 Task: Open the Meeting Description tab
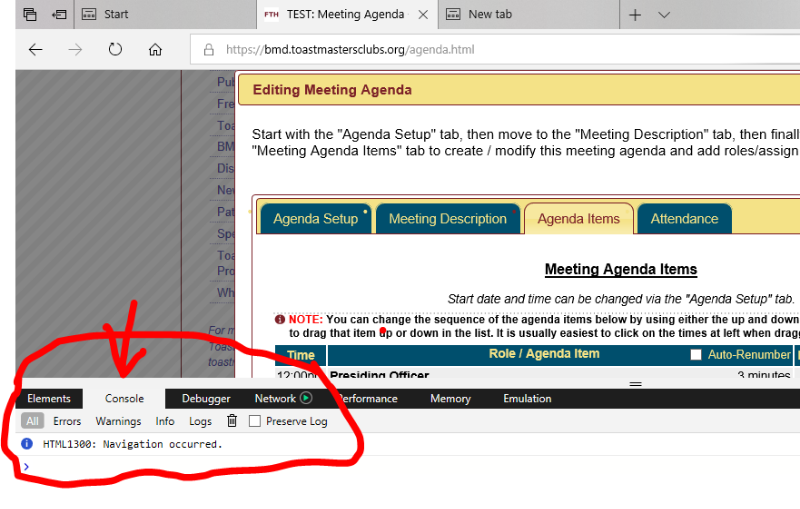click(447, 219)
